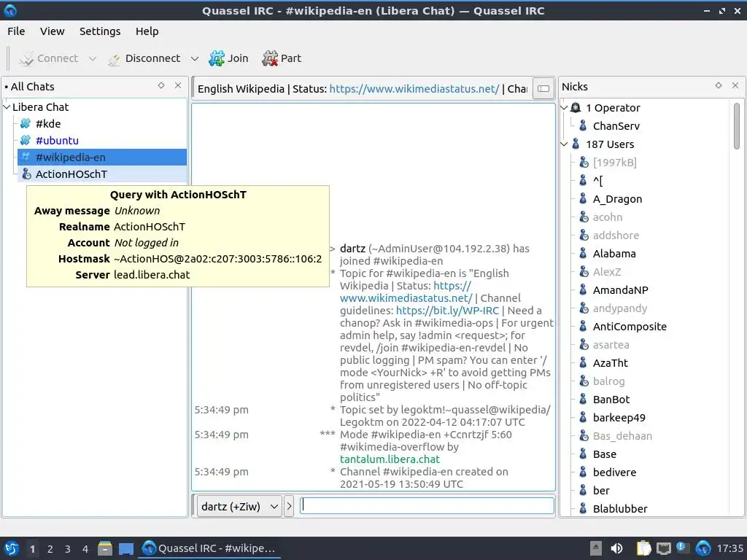Viewport: 747px width, 560px height.
Task: Close the Nicks panel
Action: pos(735,86)
